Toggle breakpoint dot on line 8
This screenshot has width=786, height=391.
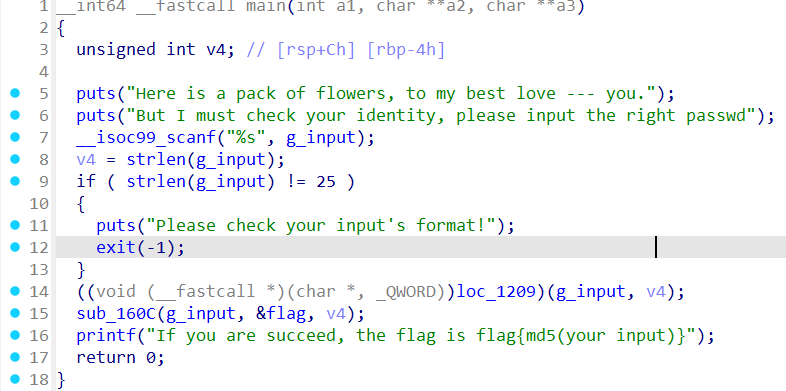click(x=15, y=159)
